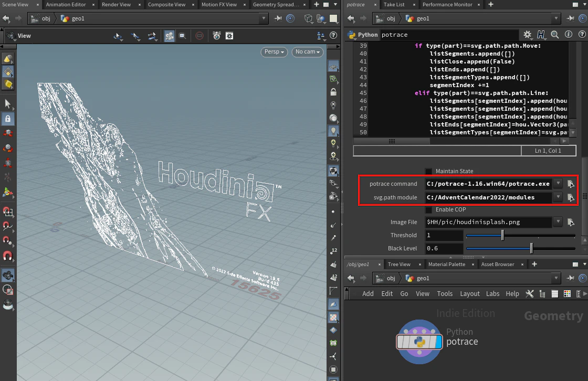
Task: Select the arrow Select tool in left toolbar
Action: 7,103
